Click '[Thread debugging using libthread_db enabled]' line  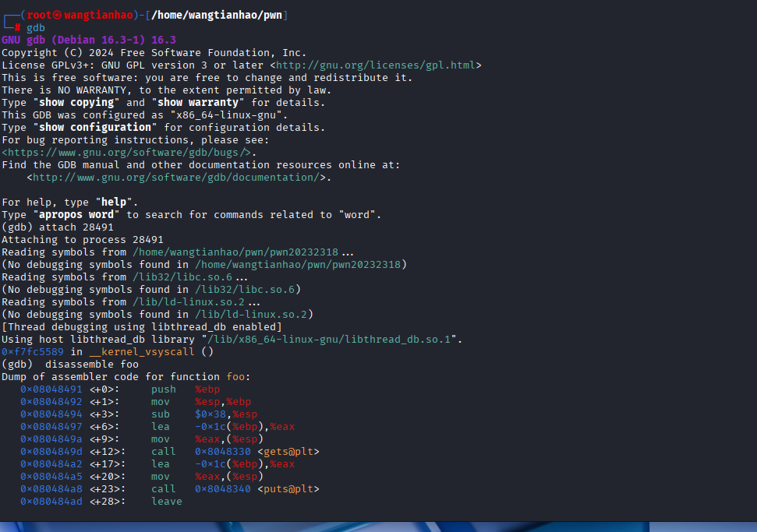point(142,327)
